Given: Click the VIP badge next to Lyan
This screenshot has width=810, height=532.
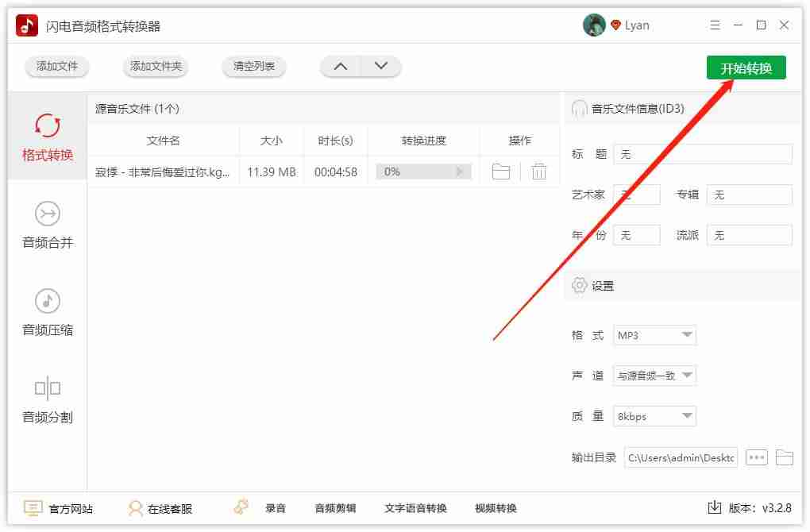Looking at the screenshot, I should [x=615, y=25].
